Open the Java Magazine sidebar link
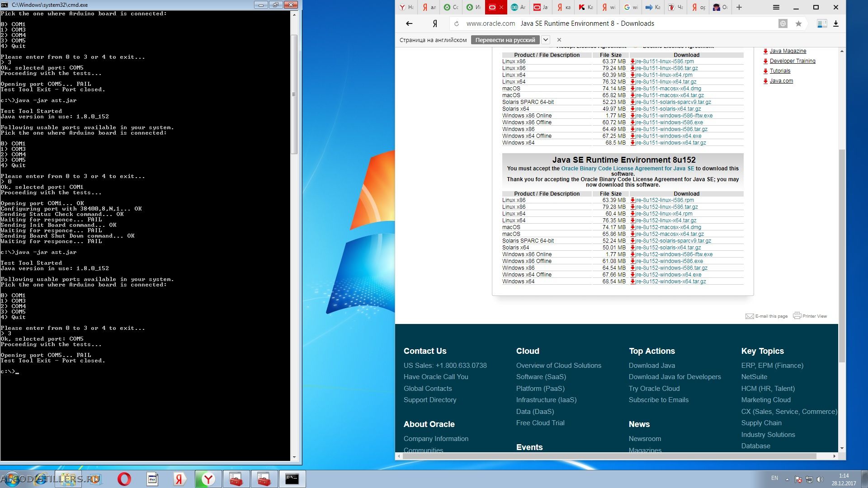The image size is (868, 488). click(788, 51)
